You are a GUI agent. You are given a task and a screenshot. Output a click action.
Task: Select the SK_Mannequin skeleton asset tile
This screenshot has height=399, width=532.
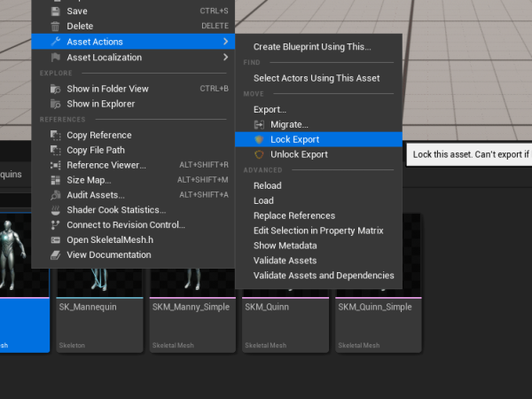tap(98, 319)
